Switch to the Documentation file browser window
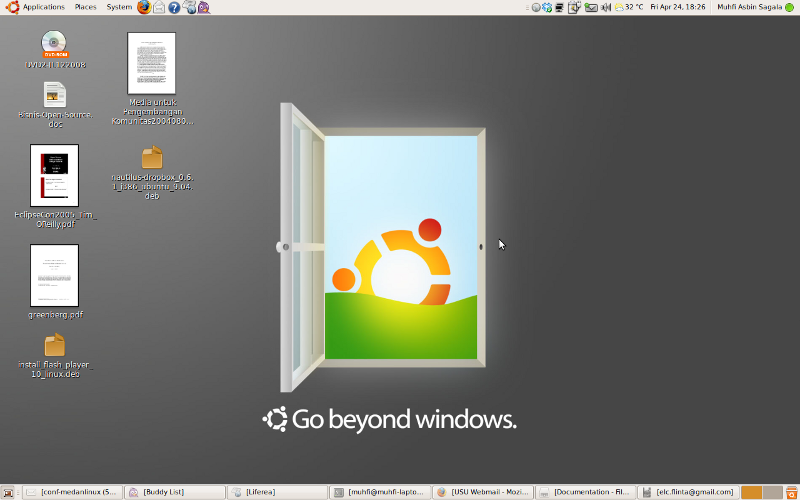This screenshot has height=500, width=800. [x=585, y=492]
